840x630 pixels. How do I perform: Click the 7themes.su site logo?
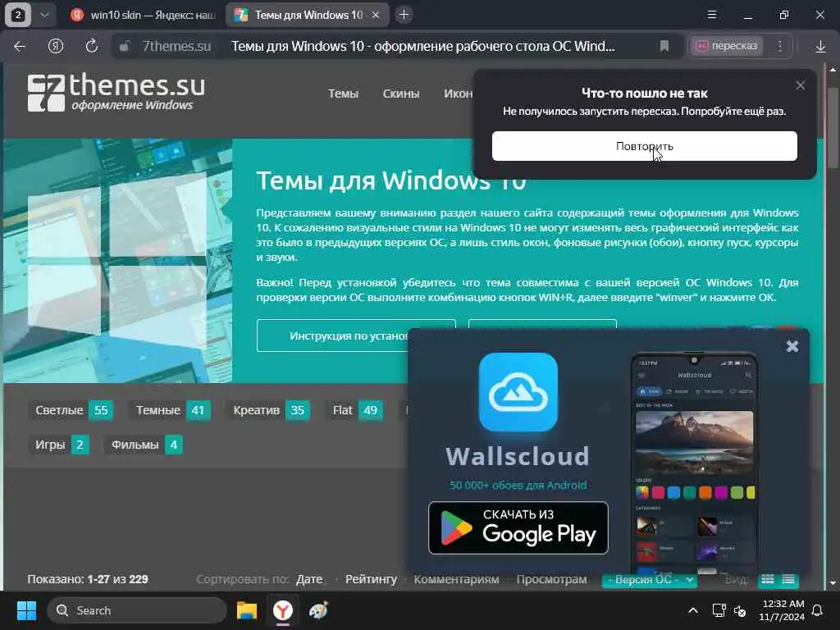[x=116, y=93]
